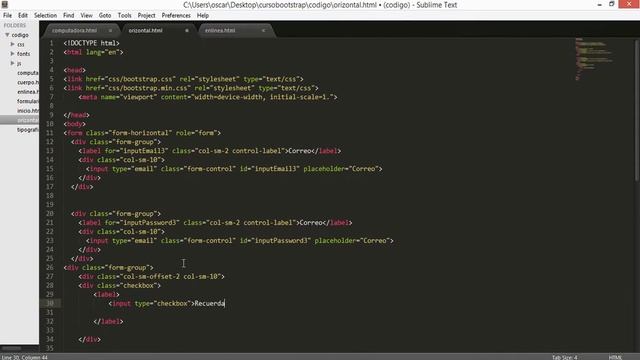
Task: Open the Selection menu
Action: 45,16
